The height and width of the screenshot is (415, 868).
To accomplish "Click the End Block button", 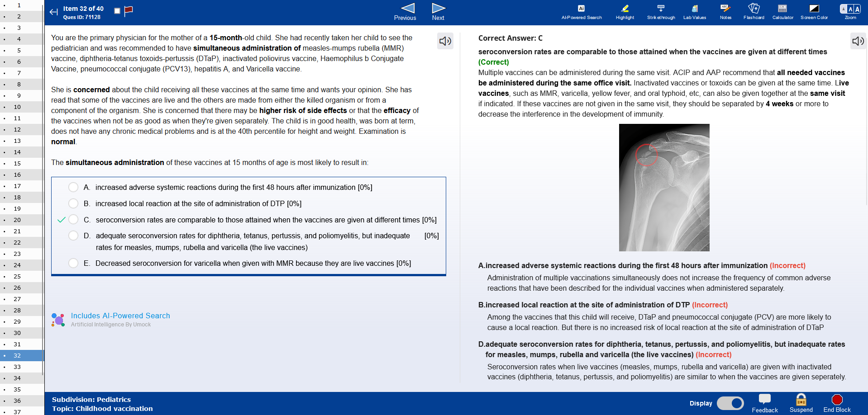I will (x=837, y=403).
